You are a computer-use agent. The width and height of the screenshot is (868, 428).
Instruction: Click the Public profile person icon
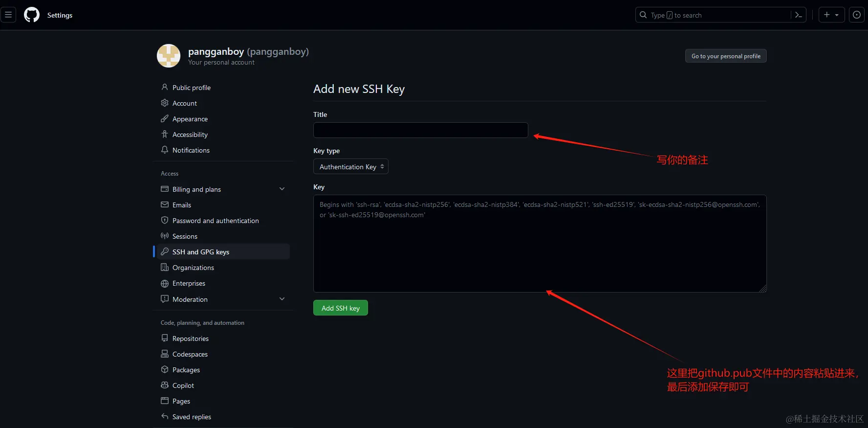tap(165, 87)
